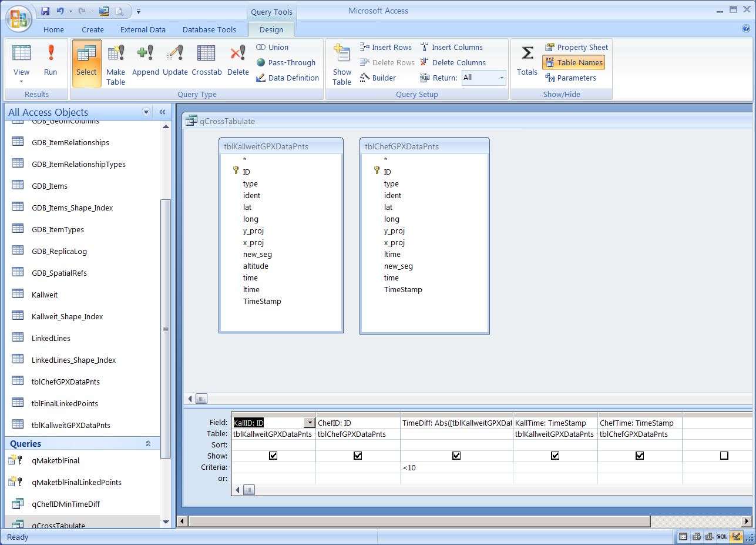Click the bottom horizontal window scrollbar
This screenshot has height=545, width=756.
(x=419, y=521)
